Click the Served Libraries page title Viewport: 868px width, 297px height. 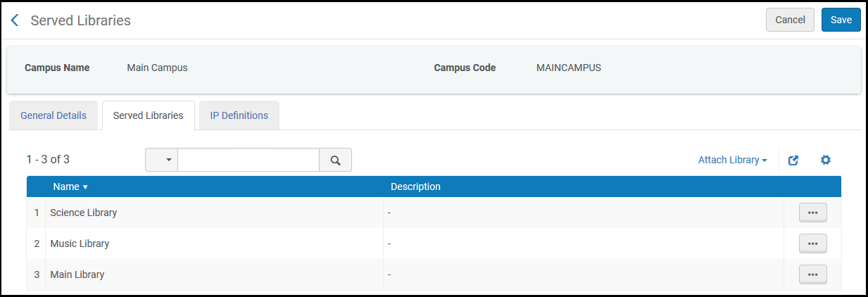[81, 20]
